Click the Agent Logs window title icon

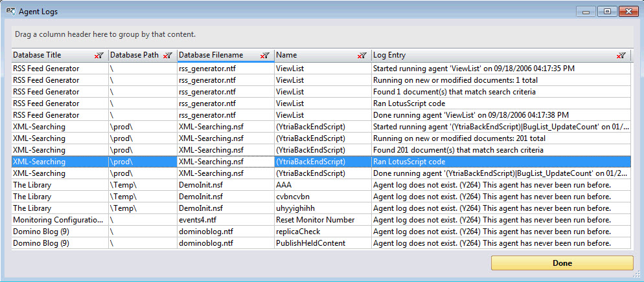coord(11,10)
